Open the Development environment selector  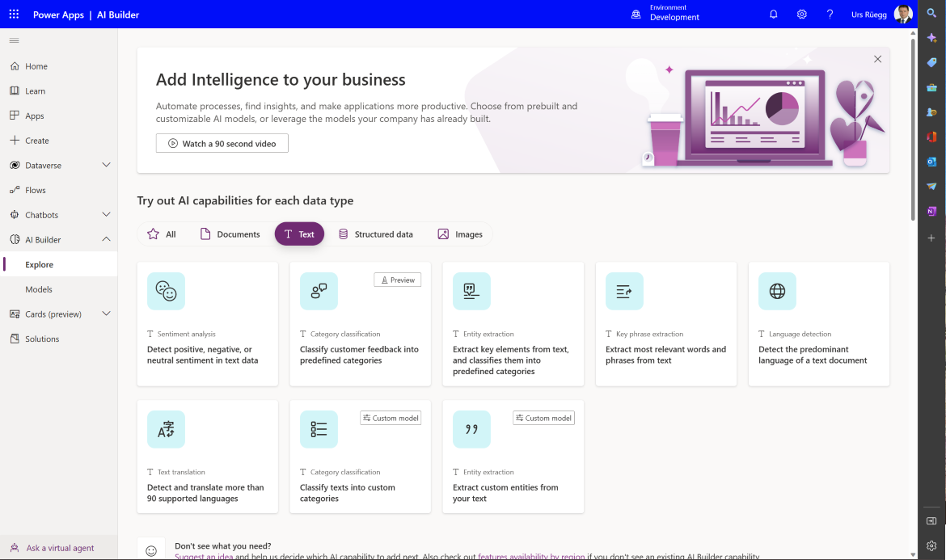(x=665, y=13)
